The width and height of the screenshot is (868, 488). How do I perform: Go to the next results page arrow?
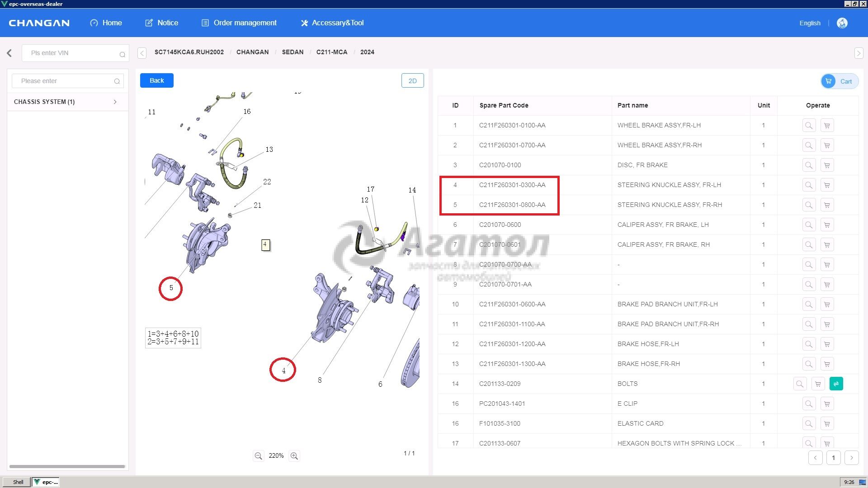(851, 458)
